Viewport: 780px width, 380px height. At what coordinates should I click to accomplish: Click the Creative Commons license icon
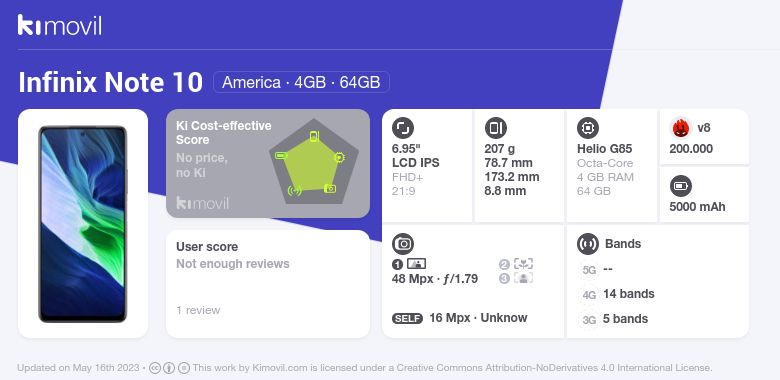(x=155, y=368)
